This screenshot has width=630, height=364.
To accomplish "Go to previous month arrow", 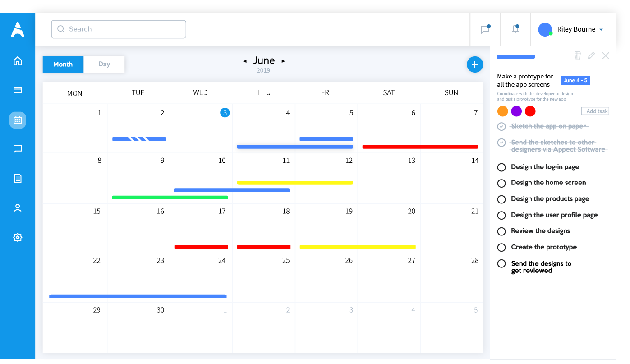I will (x=245, y=61).
